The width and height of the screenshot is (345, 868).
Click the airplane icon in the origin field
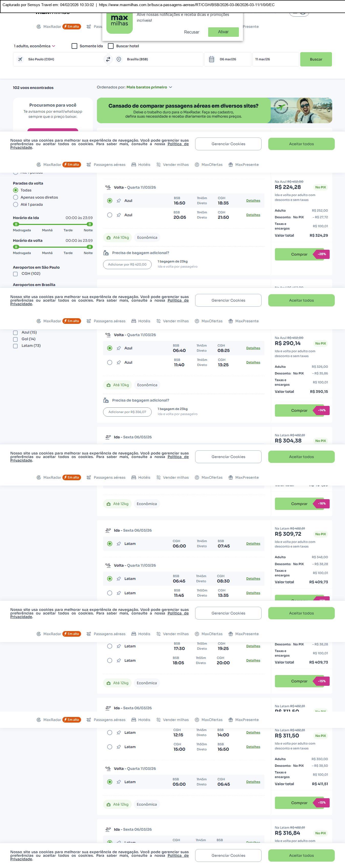click(x=20, y=59)
